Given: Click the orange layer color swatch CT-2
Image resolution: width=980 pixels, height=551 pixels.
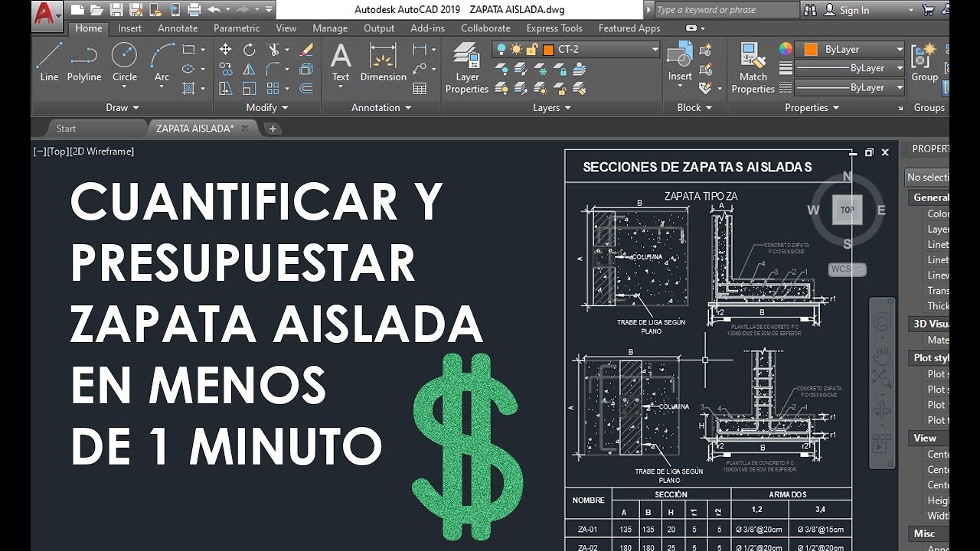Looking at the screenshot, I should click(547, 50).
